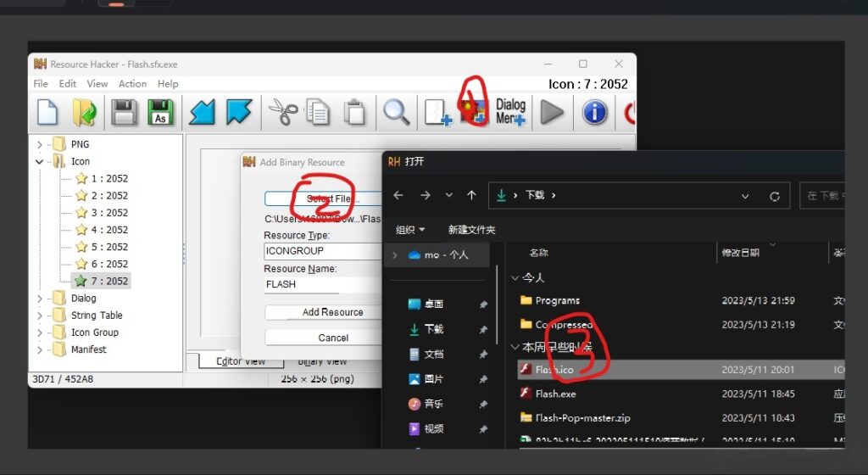Click the blue import arrow icon pointing down-left
Viewport: 868px width, 475px height.
(x=202, y=112)
